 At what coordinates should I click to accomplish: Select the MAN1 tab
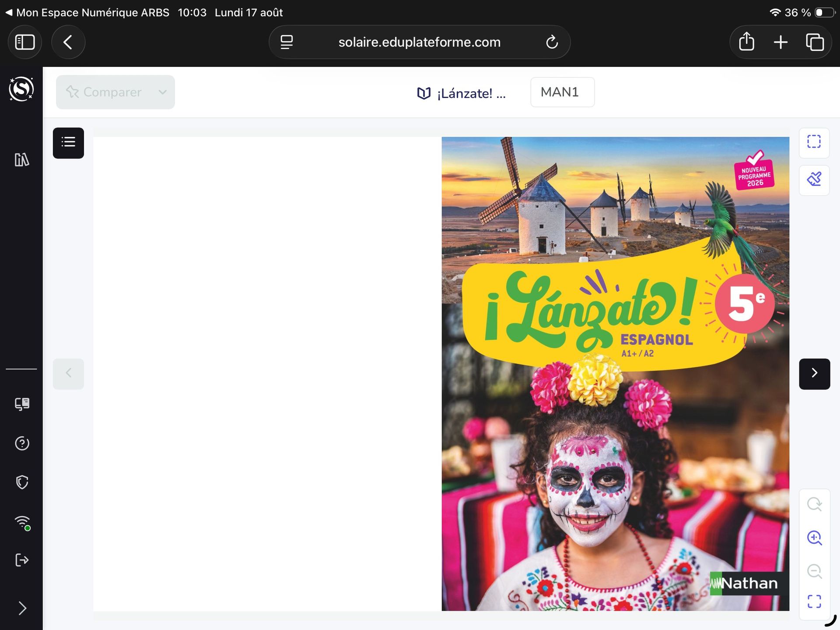click(x=562, y=92)
